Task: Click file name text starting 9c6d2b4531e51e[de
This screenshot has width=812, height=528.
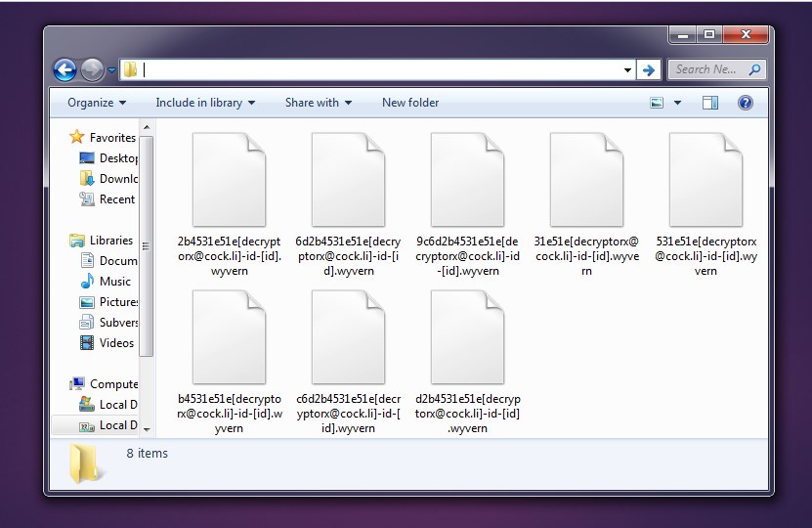Action: (467, 256)
